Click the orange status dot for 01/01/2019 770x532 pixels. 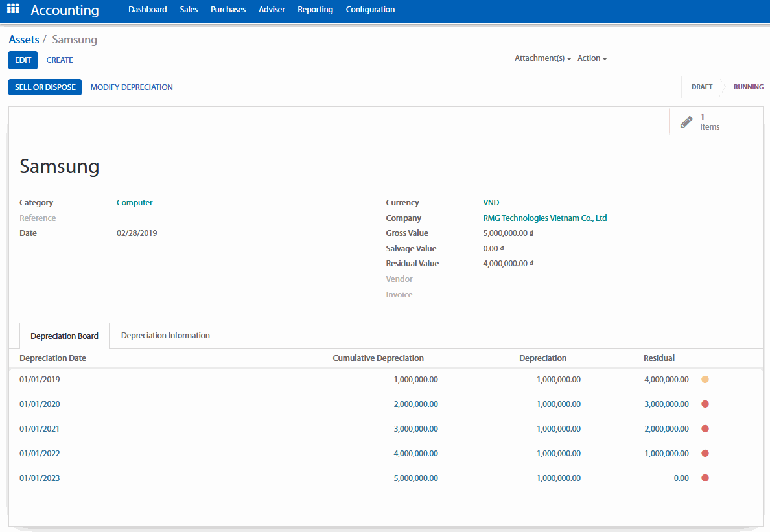point(705,380)
